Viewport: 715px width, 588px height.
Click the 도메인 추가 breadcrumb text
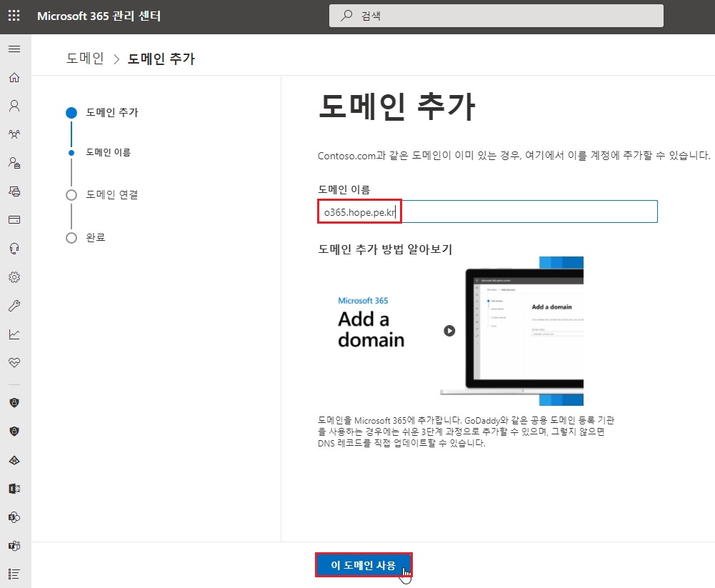tap(161, 59)
